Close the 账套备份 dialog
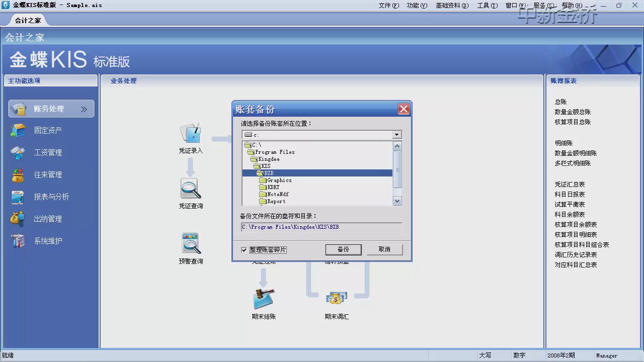Image resolution: width=644 pixels, height=362 pixels. pyautogui.click(x=403, y=109)
